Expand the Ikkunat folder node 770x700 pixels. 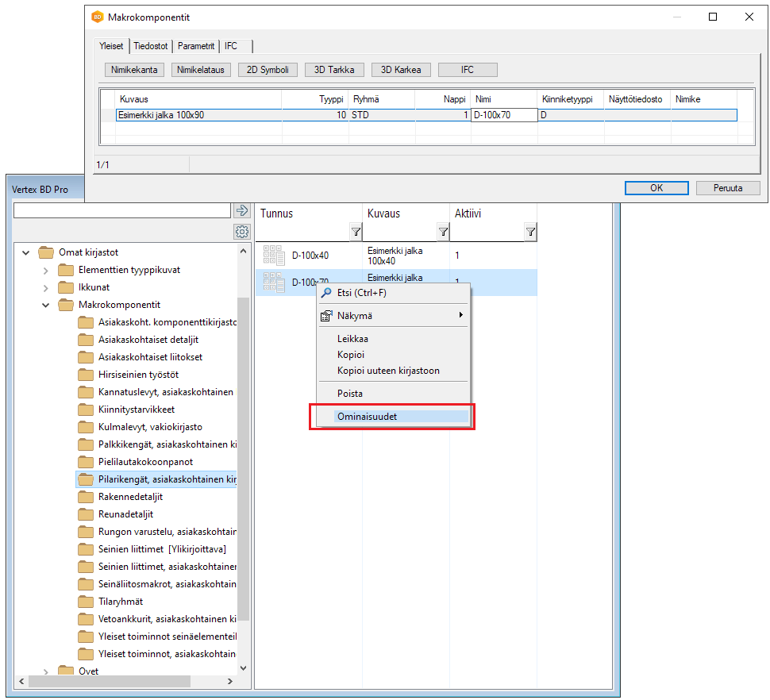[46, 287]
